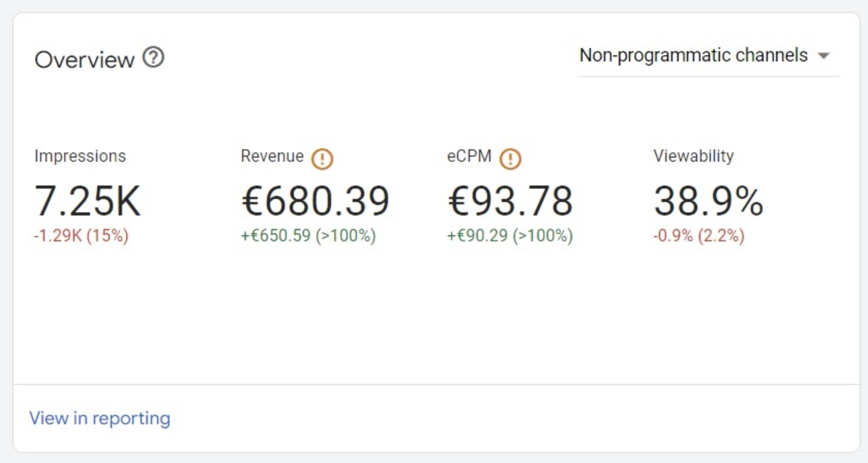Click the 7.25K impressions value
868x463 pixels.
coord(87,201)
